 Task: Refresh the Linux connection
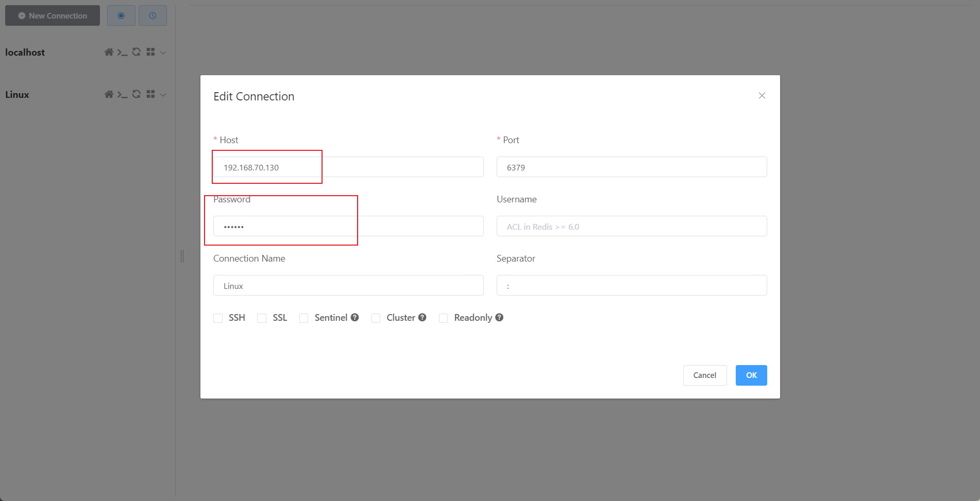click(x=137, y=94)
